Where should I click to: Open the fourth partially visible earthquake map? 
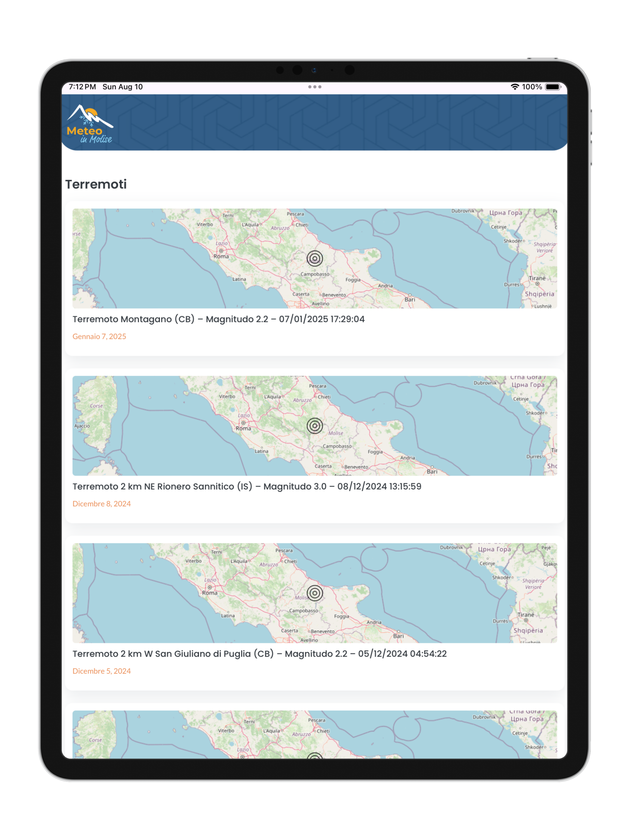click(314, 734)
